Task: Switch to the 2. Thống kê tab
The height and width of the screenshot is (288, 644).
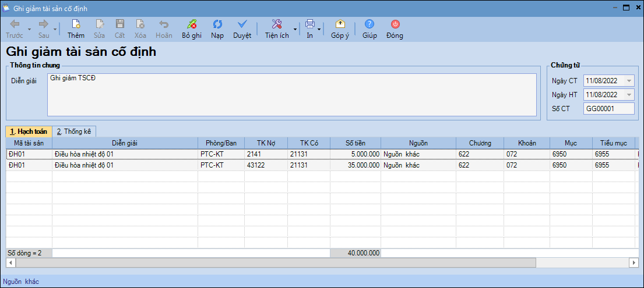Action: pos(75,131)
